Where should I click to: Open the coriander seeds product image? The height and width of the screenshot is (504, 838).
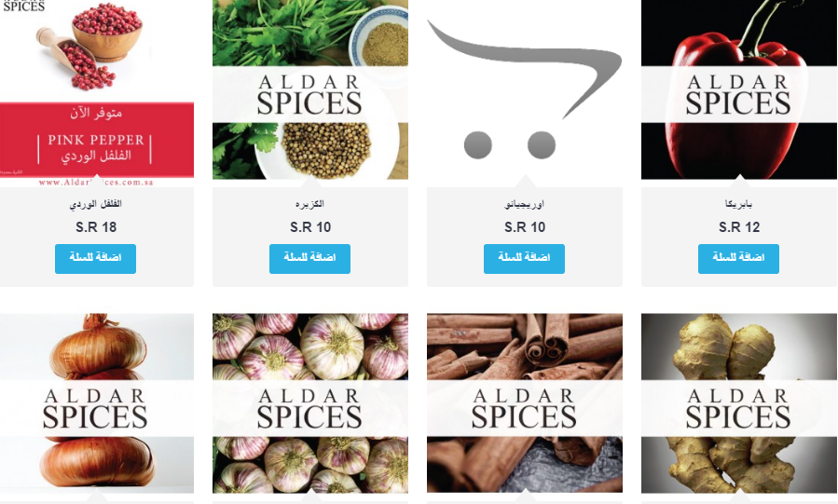(310, 89)
